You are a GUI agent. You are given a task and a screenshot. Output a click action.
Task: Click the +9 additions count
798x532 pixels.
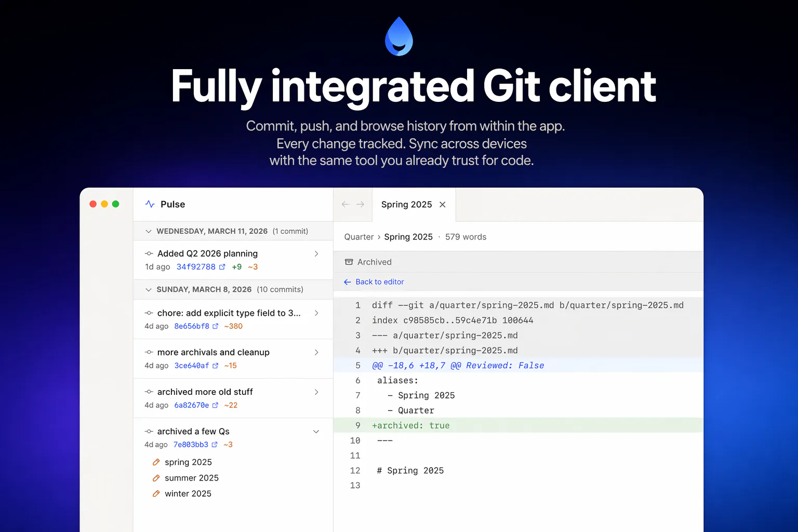tap(237, 267)
